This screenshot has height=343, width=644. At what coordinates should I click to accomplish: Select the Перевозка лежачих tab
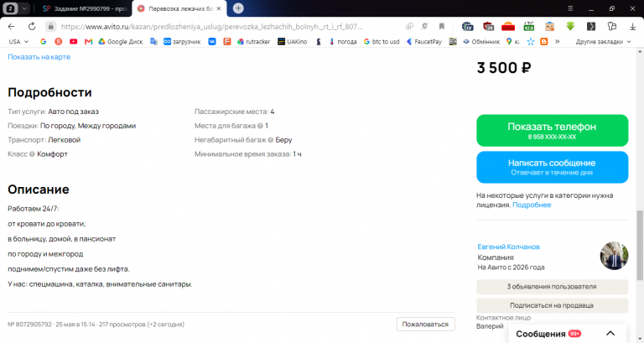click(179, 8)
